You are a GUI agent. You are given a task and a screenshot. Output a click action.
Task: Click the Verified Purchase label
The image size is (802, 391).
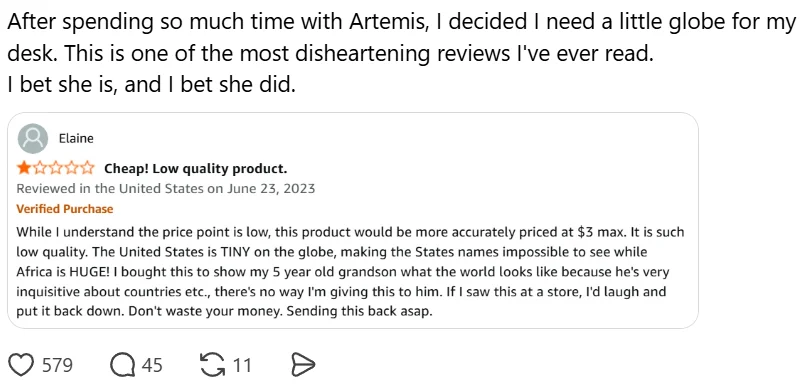tap(65, 209)
